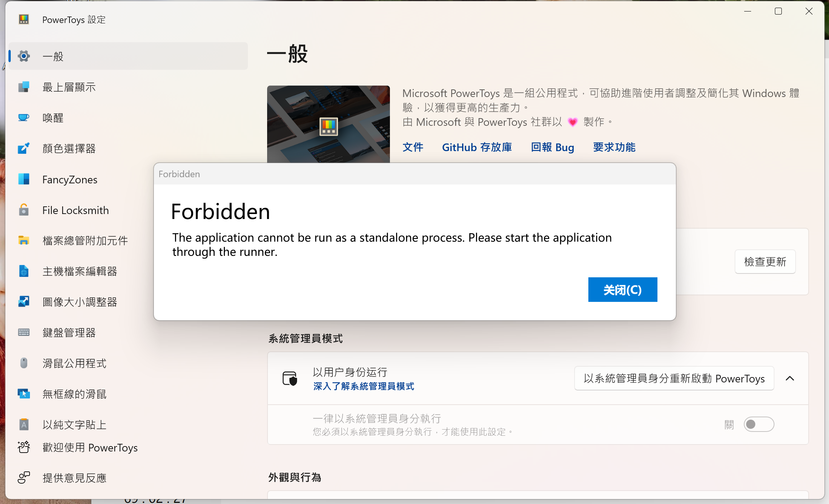829x504 pixels.
Task: Click the 关闭(C) button in Forbidden dialog
Action: click(622, 290)
